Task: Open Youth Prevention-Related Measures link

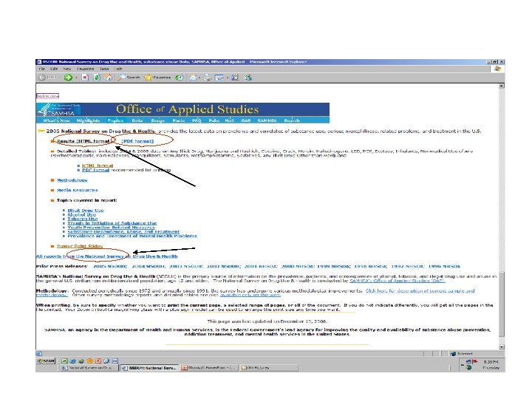Action: [111, 228]
